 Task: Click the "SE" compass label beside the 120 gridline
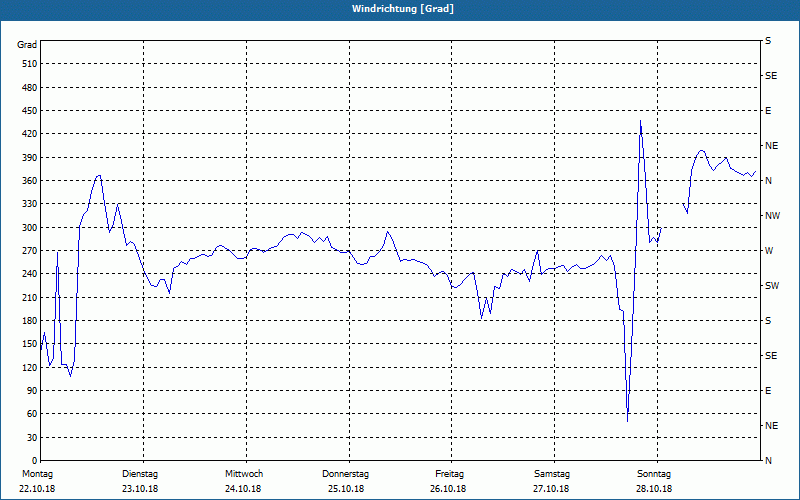point(771,356)
